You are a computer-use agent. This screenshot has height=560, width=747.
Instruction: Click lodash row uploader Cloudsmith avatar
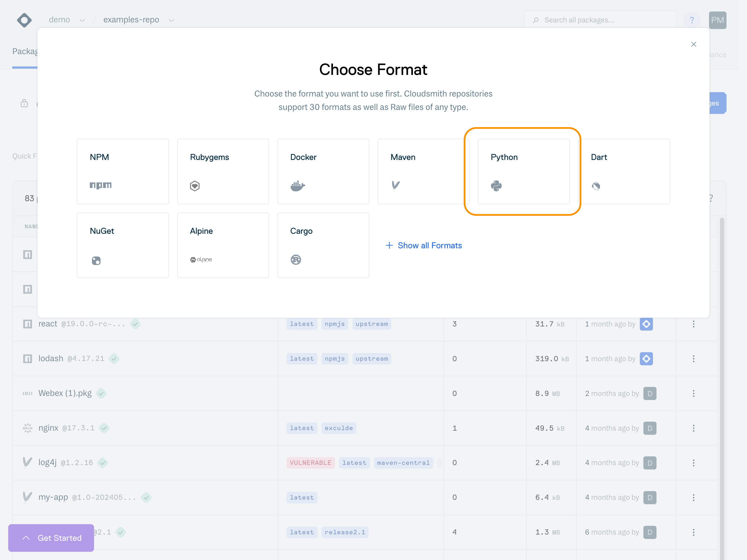pos(646,359)
